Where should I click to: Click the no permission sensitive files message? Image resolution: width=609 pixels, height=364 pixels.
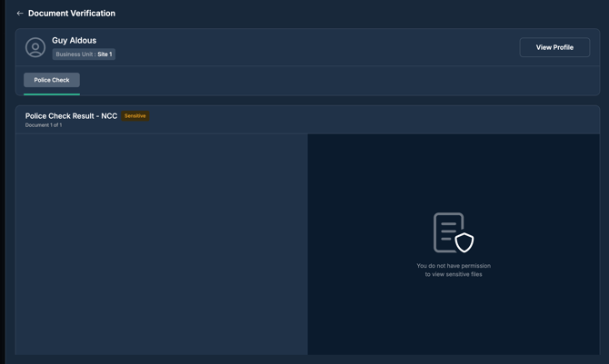click(454, 271)
